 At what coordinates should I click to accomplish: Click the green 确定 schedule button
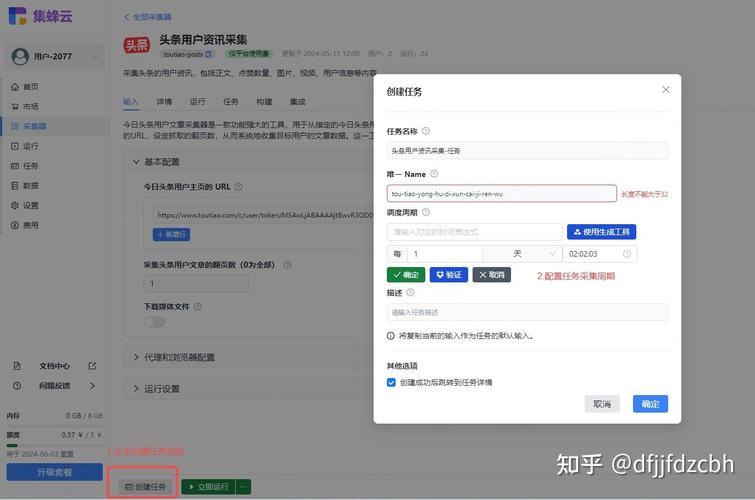pyautogui.click(x=406, y=275)
